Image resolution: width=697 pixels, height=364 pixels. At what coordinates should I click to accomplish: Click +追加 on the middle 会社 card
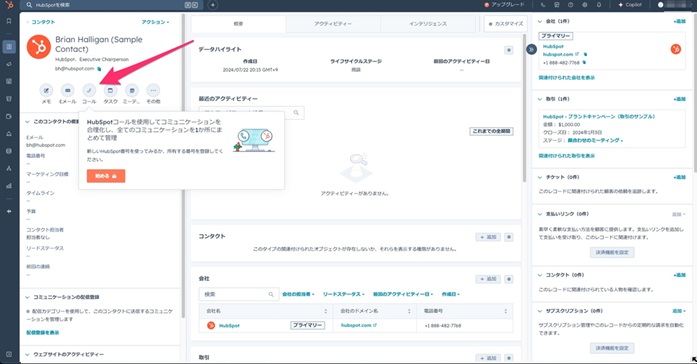click(x=488, y=279)
